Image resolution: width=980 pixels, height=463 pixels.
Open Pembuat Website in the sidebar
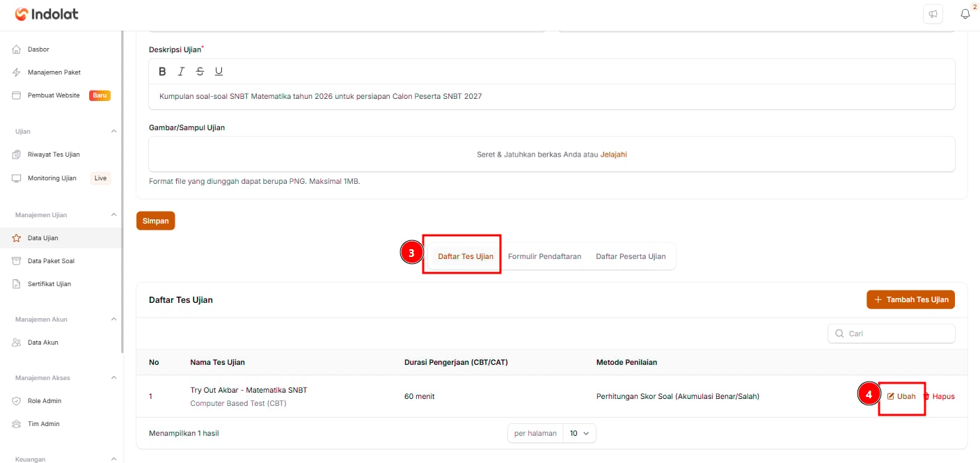pyautogui.click(x=61, y=95)
